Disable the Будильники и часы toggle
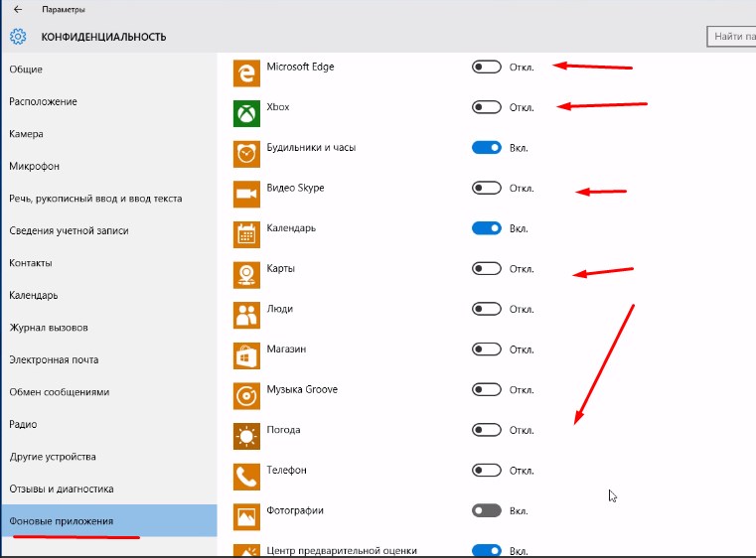Screen dimensions: 756x558 click(487, 148)
